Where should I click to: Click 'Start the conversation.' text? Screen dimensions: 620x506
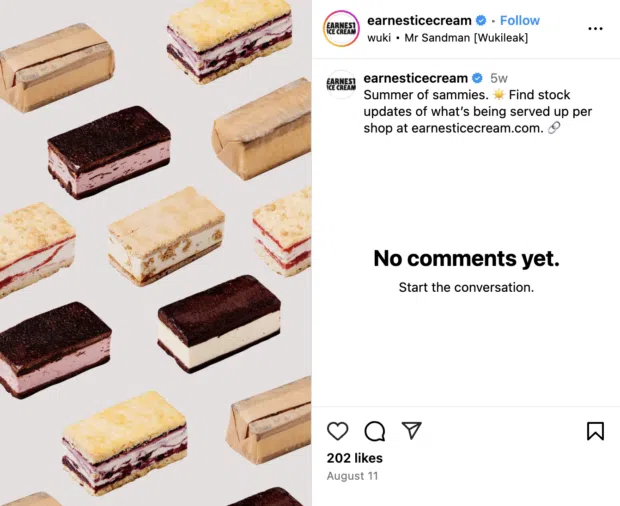(x=466, y=287)
